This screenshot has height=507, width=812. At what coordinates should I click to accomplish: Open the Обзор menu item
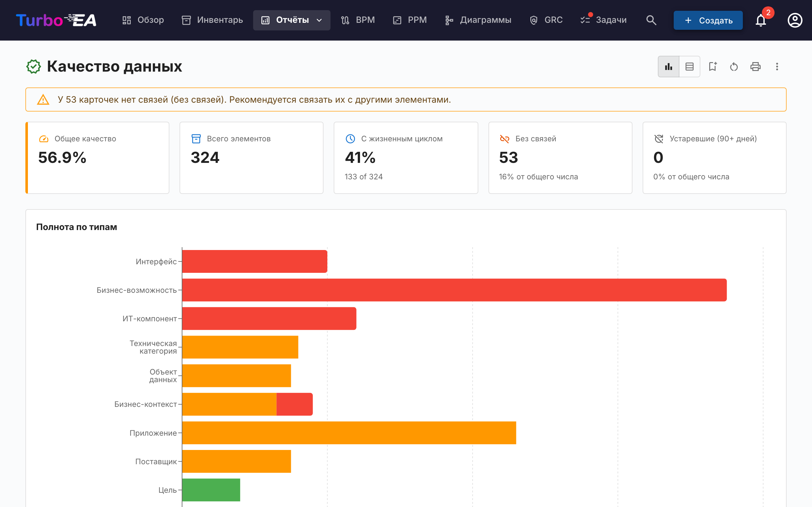(x=143, y=20)
